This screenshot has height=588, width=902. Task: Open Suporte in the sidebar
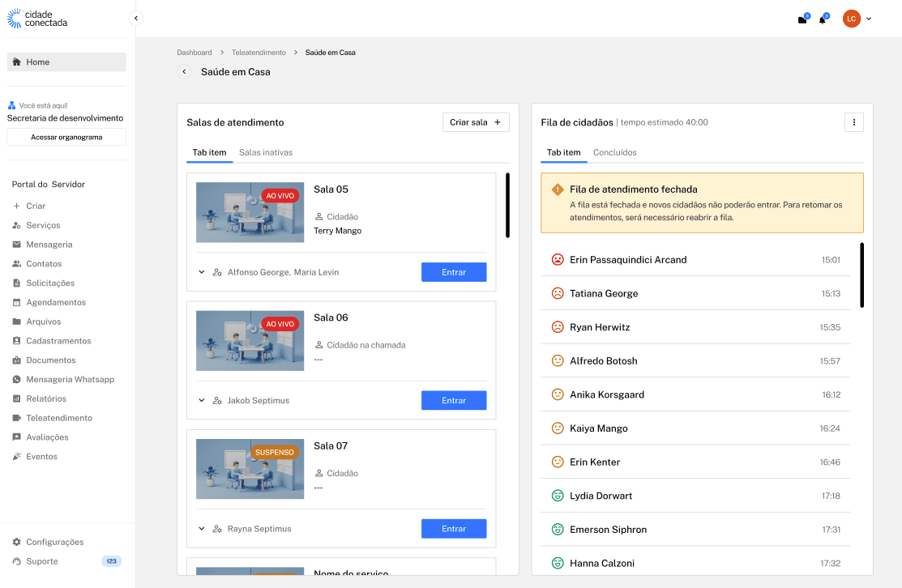pyautogui.click(x=35, y=561)
